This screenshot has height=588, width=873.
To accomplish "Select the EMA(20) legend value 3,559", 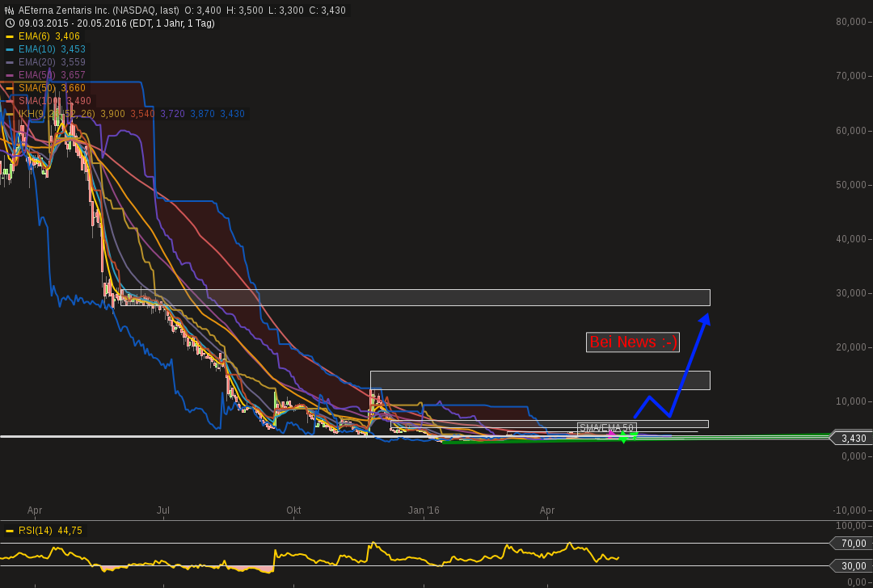I will tap(73, 61).
